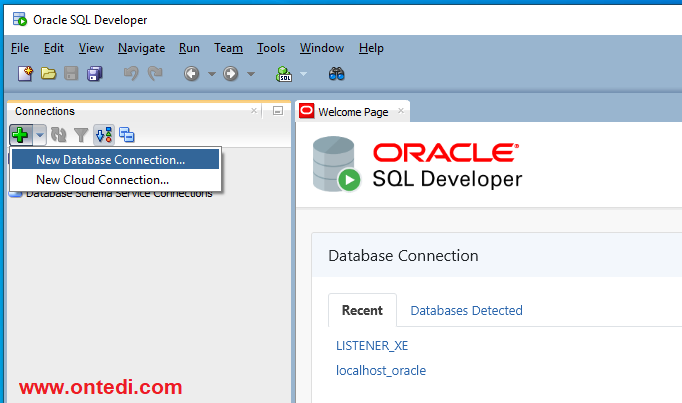Minimize the Connections panel
The height and width of the screenshot is (403, 682).
(x=278, y=111)
